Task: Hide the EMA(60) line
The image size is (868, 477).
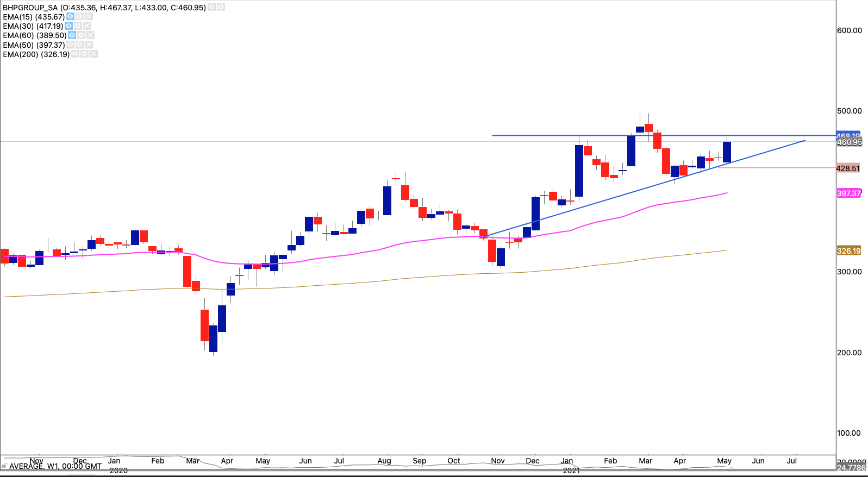Action: click(x=72, y=35)
